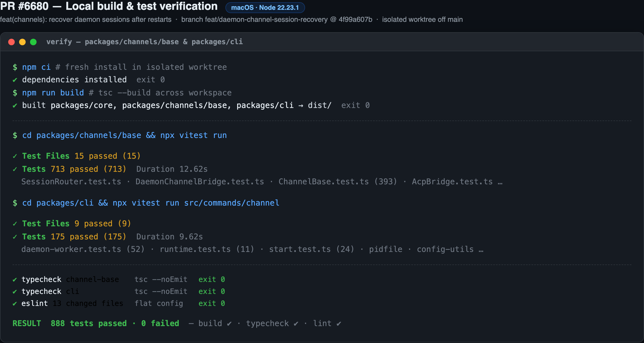The width and height of the screenshot is (644, 343).
Task: Click the macOS · Node 22.23.1 badge
Action: point(265,7)
